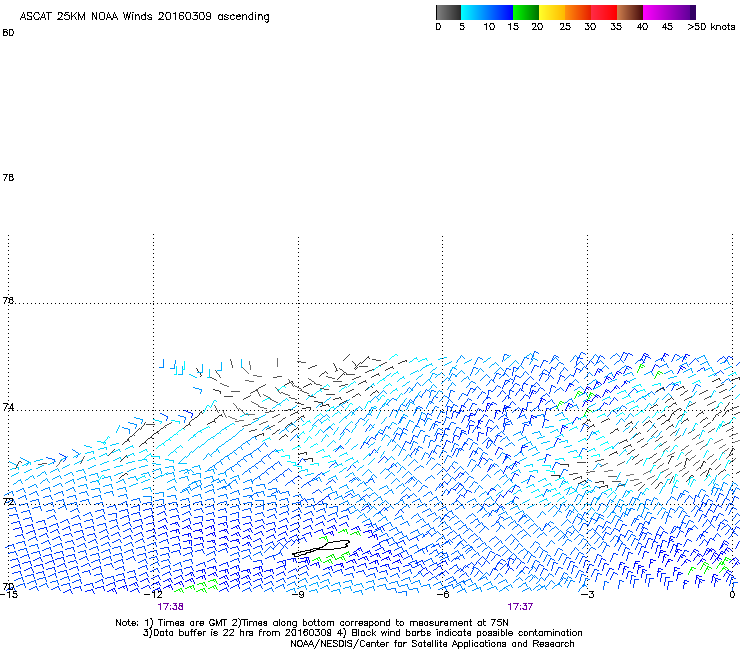Click the note line about Times are GMT

312,623
